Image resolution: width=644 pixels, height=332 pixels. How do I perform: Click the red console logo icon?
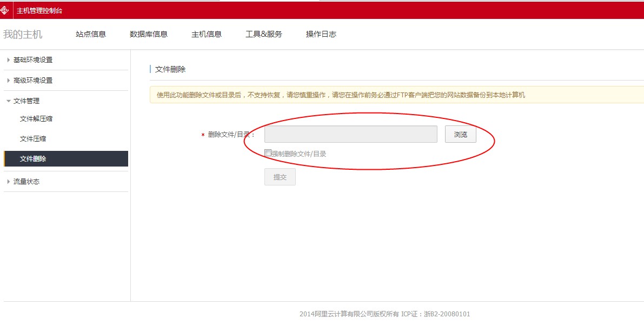click(x=5, y=10)
